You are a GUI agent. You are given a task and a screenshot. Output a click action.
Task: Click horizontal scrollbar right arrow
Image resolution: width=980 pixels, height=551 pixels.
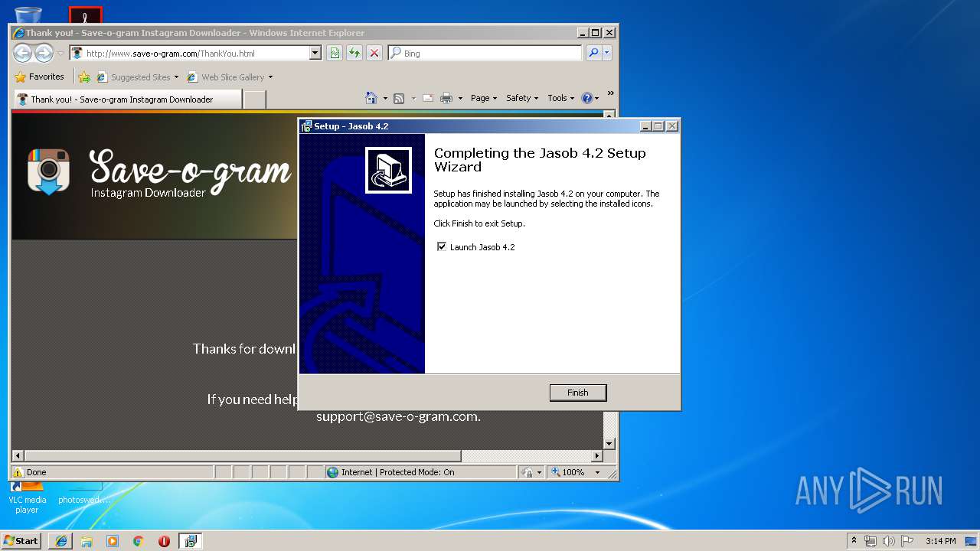597,456
